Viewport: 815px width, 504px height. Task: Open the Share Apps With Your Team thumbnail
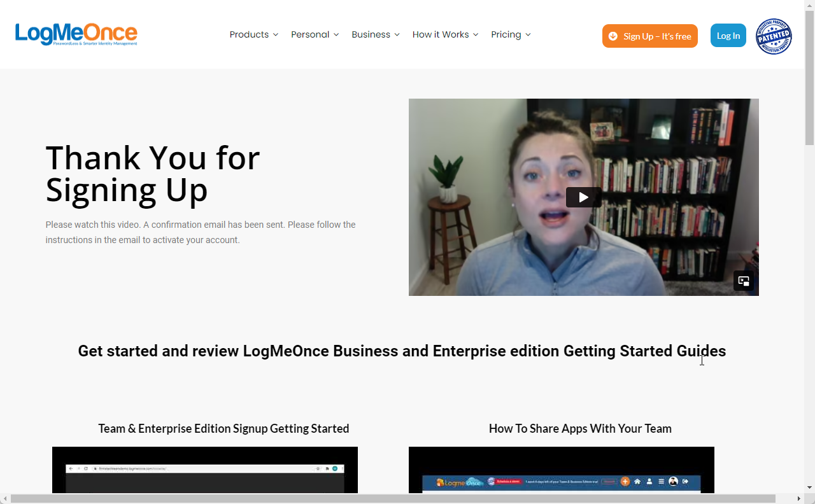pos(562,470)
